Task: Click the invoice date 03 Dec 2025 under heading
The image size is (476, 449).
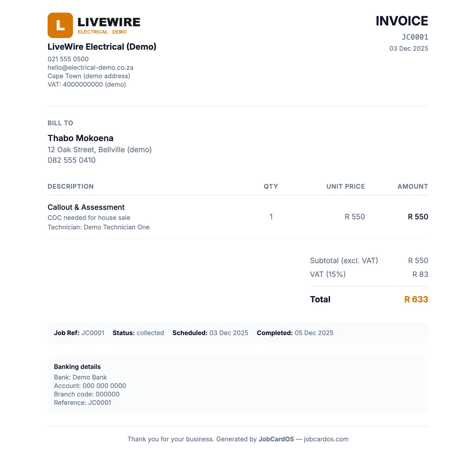Action: (409, 49)
